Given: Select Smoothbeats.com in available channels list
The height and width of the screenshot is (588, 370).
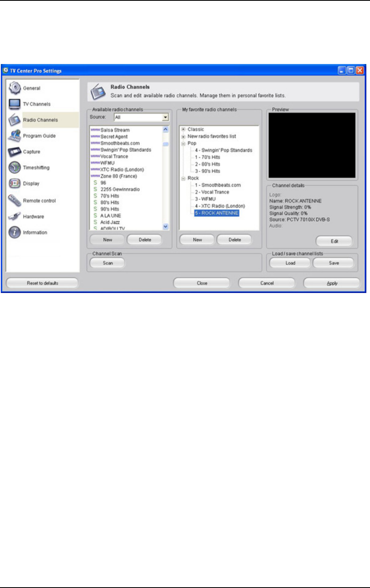Looking at the screenshot, I should [120, 143].
